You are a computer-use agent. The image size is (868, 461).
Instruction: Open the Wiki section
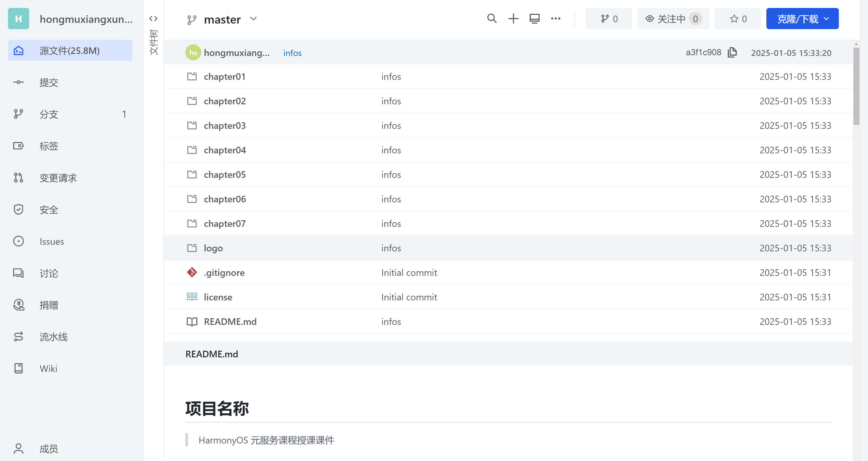[48, 368]
